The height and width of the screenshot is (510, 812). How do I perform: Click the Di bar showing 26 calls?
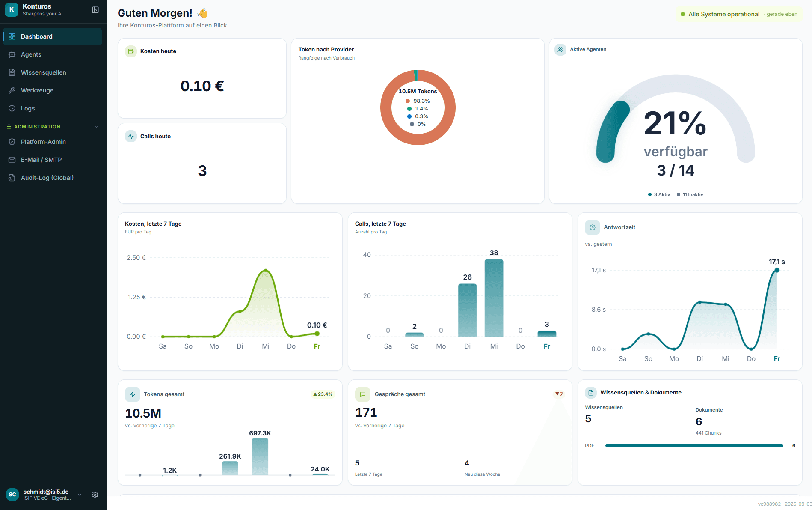click(467, 310)
